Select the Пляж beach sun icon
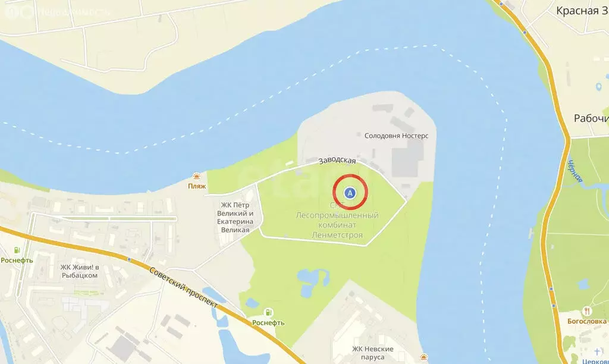This screenshot has width=609, height=364. coord(197,177)
